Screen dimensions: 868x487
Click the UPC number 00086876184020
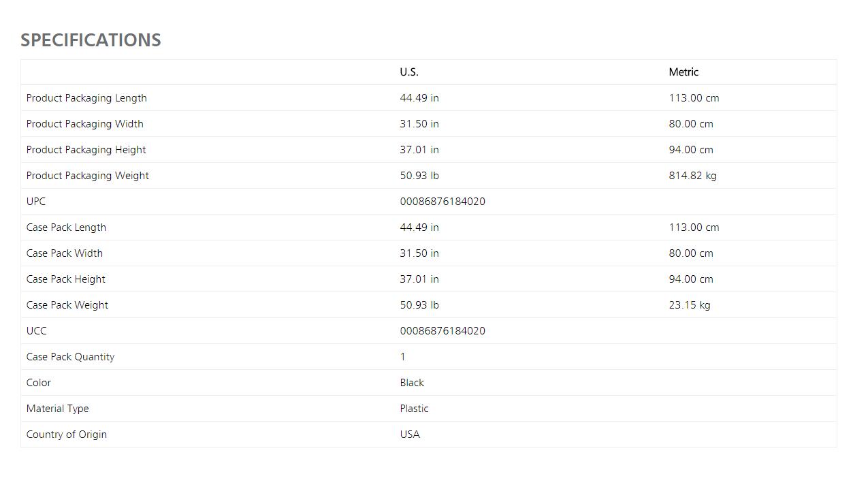coord(443,202)
